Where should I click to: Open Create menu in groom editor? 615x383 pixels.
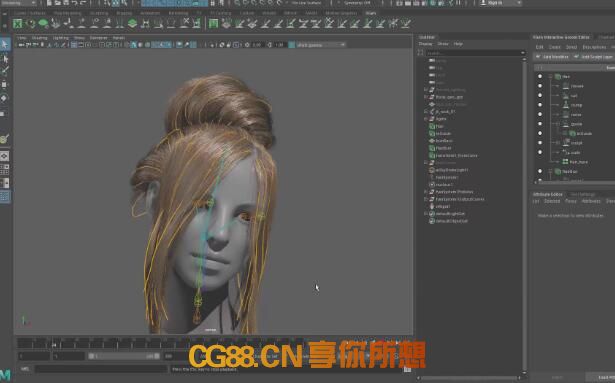click(x=555, y=47)
